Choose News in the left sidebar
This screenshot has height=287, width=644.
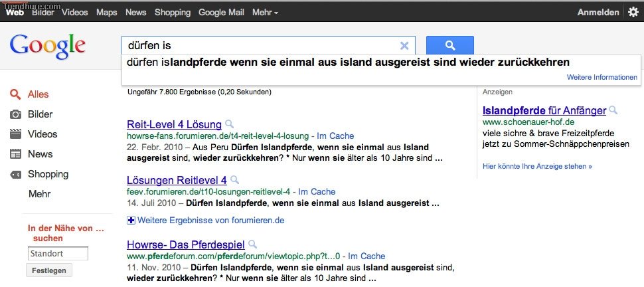(40, 154)
